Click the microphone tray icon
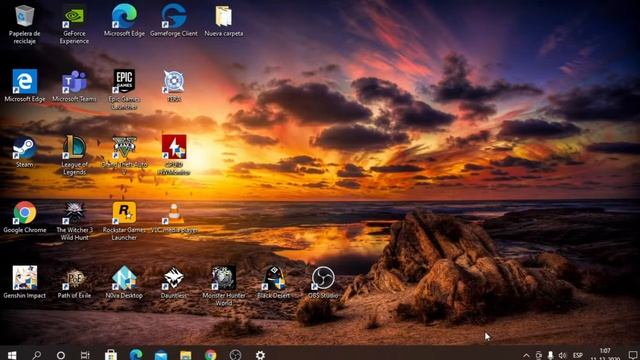Viewport: 640px width, 360px height. pyautogui.click(x=551, y=356)
